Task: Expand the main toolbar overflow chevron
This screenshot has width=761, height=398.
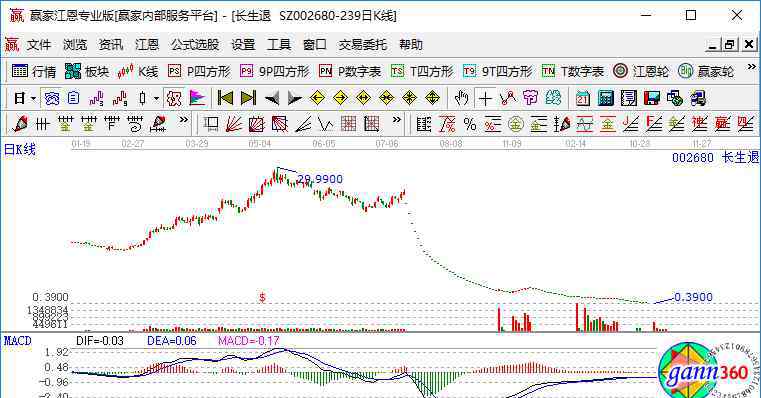Action: pos(752,67)
